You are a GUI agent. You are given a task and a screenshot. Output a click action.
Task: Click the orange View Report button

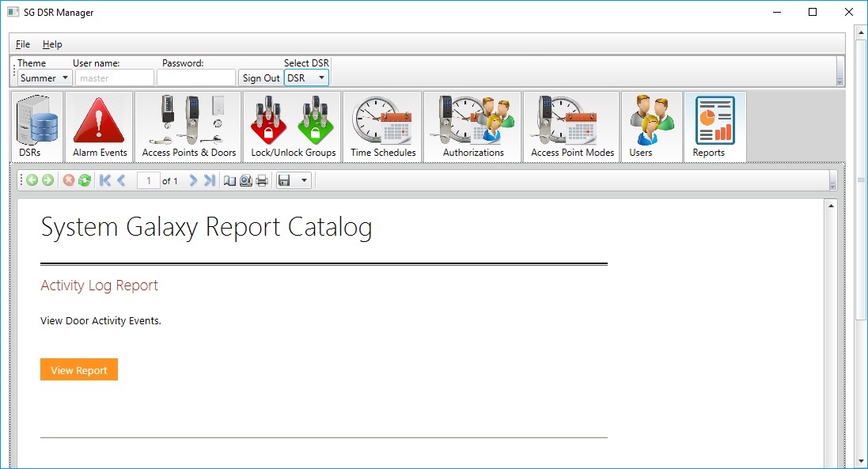79,369
